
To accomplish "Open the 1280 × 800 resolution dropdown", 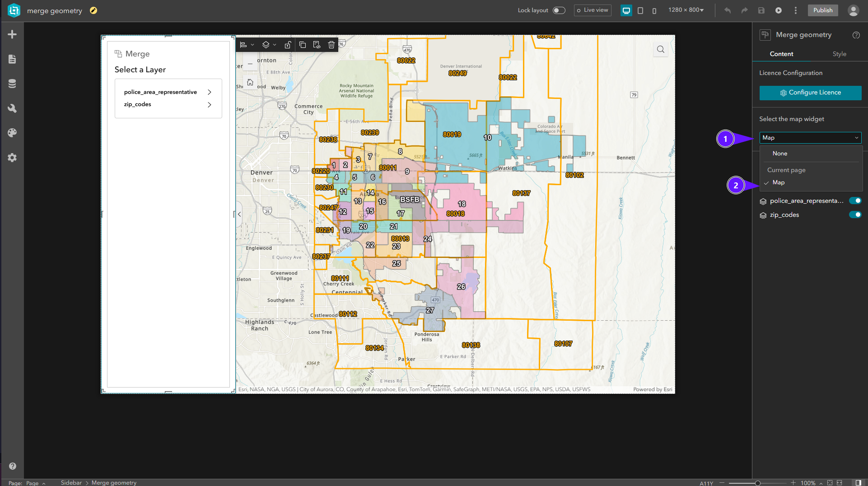I will tap(686, 10).
